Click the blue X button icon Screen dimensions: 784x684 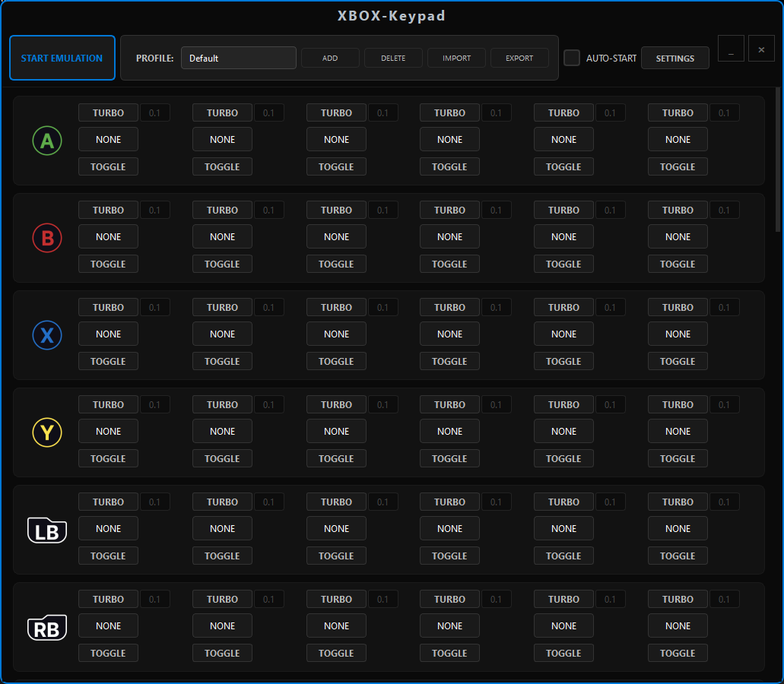[47, 335]
